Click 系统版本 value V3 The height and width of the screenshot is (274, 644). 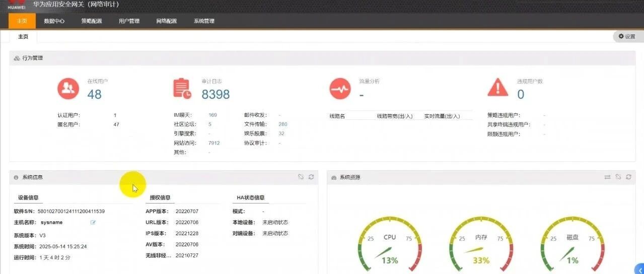pos(43,235)
